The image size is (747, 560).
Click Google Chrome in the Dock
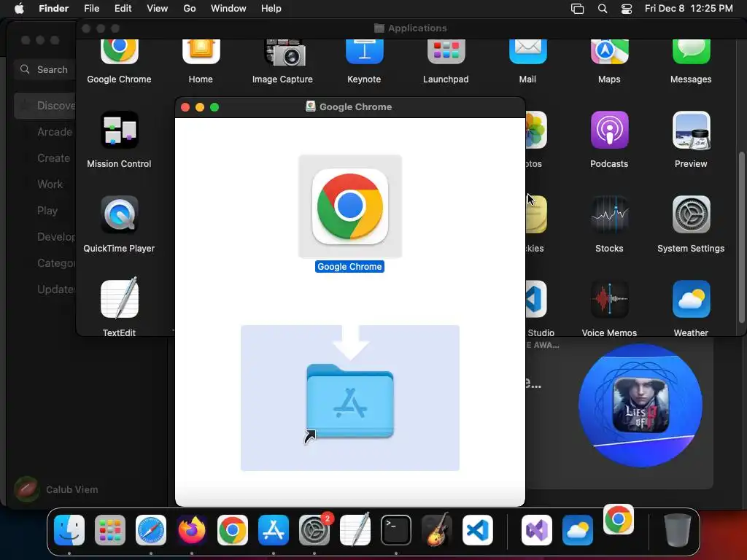[233, 530]
